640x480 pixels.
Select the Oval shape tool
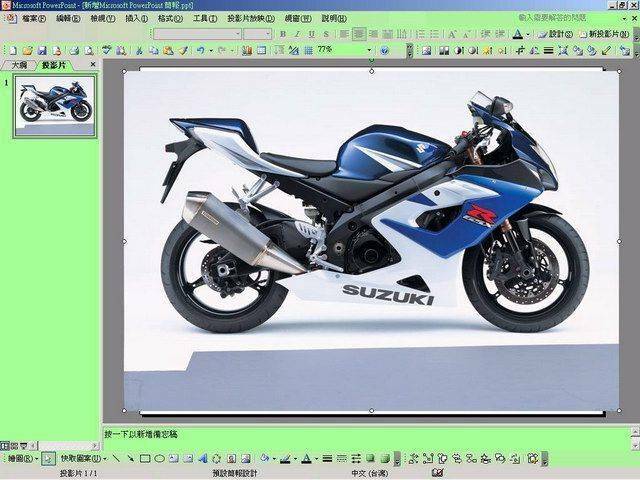point(160,459)
